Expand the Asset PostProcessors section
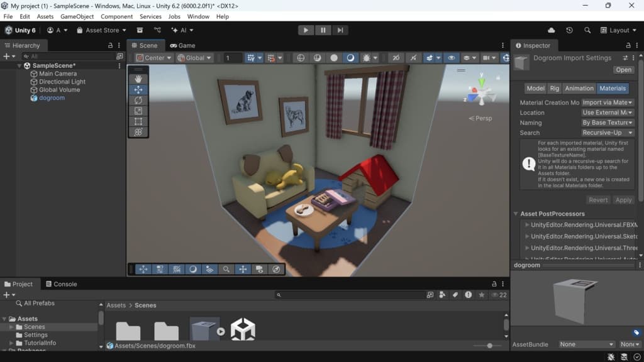This screenshot has height=362, width=644. click(x=516, y=214)
